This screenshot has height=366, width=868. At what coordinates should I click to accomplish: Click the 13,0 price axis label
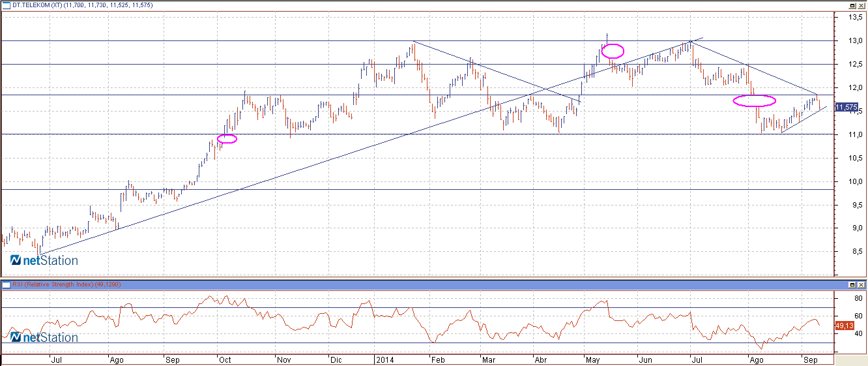(x=856, y=40)
